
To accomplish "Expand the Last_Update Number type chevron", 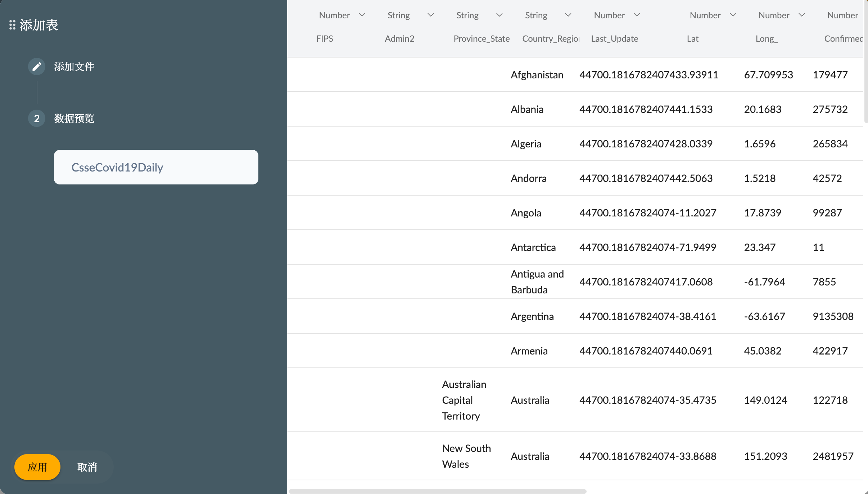I will [x=637, y=15].
